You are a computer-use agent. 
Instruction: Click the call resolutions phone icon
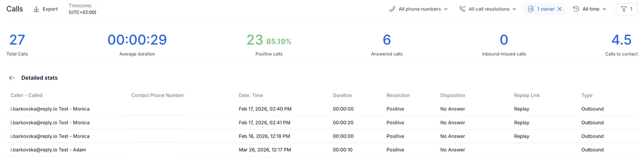click(462, 9)
